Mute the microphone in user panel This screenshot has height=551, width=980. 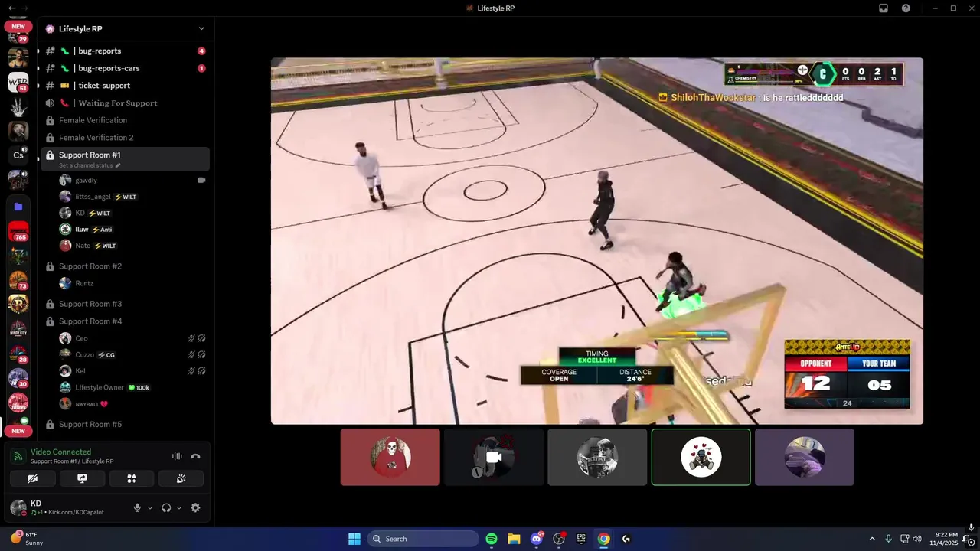click(x=137, y=507)
